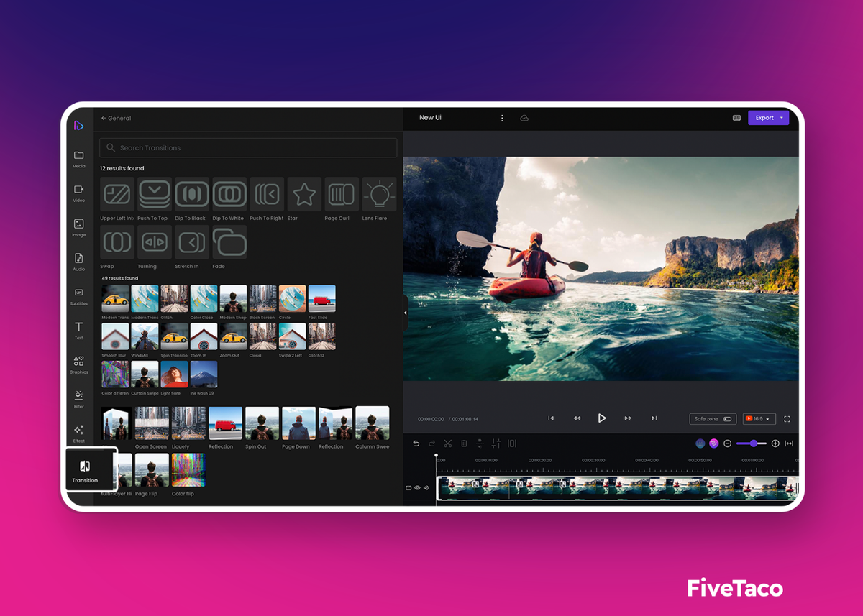Open the Text tool panel

79,331
